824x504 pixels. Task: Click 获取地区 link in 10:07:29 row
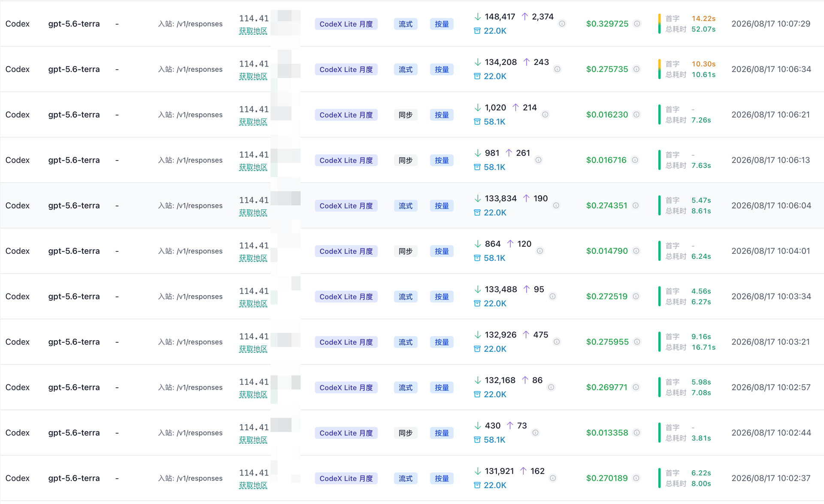253,31
